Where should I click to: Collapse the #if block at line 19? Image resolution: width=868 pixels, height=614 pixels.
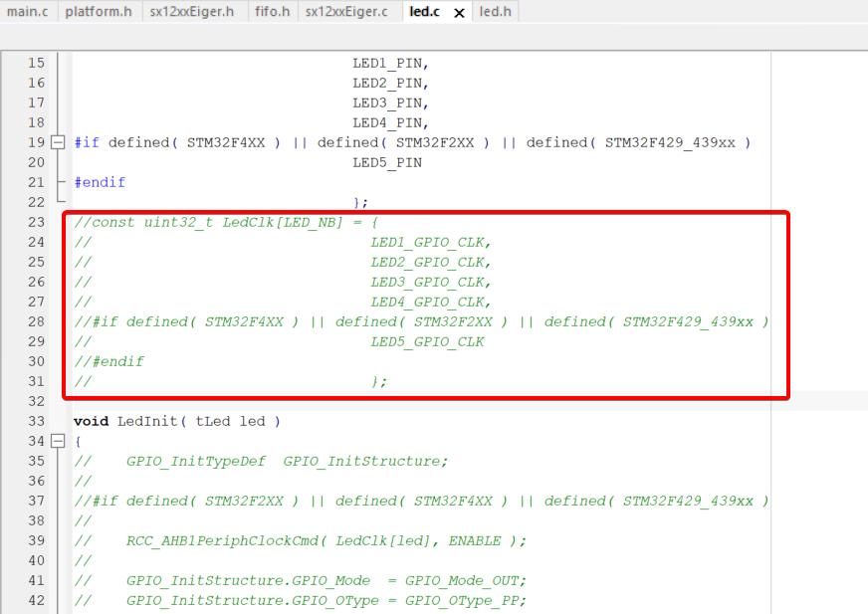pyautogui.click(x=58, y=142)
